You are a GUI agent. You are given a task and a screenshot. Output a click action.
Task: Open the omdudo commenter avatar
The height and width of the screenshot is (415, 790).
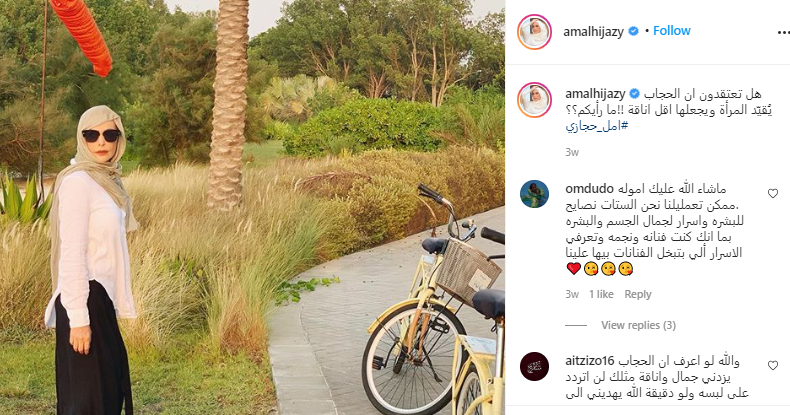[x=535, y=194]
